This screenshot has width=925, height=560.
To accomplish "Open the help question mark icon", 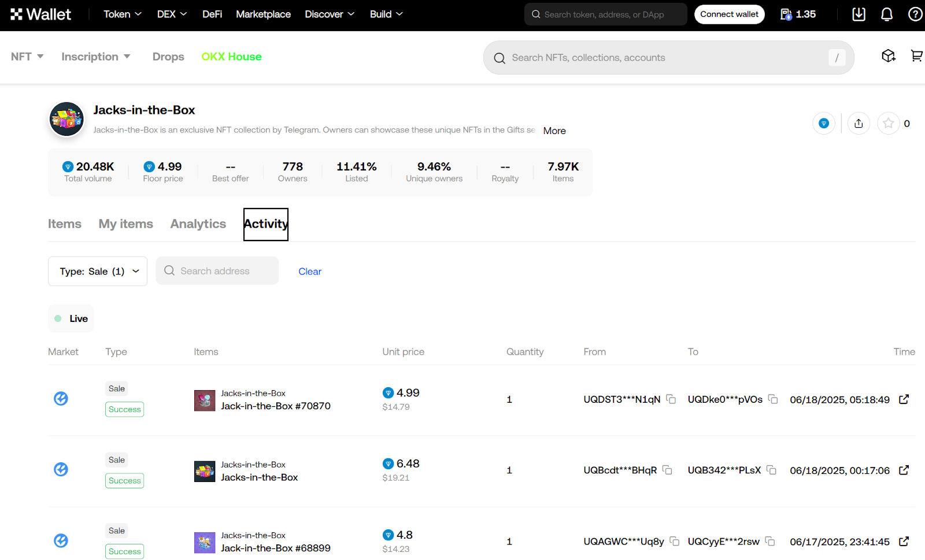I will coord(915,14).
